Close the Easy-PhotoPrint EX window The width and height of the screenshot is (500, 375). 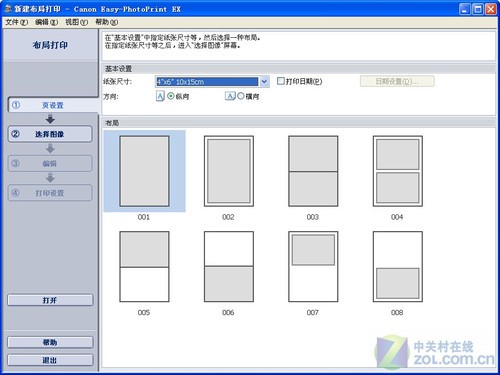(490, 9)
